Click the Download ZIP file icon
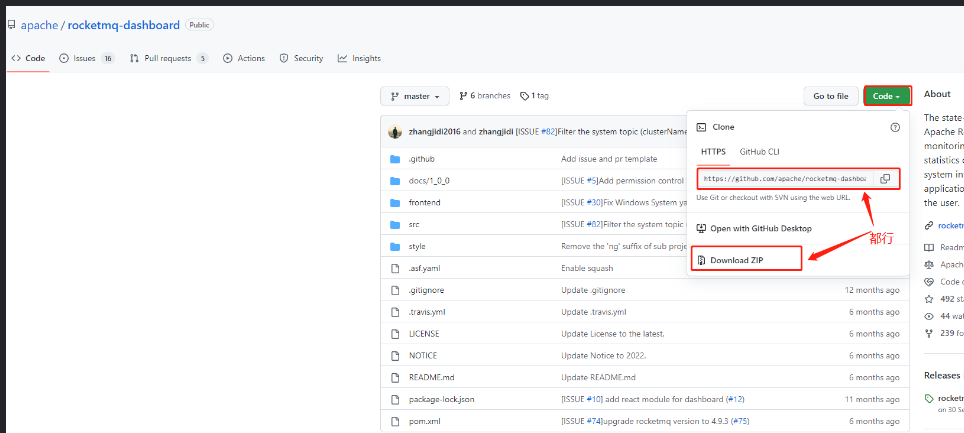964x433 pixels. 701,260
